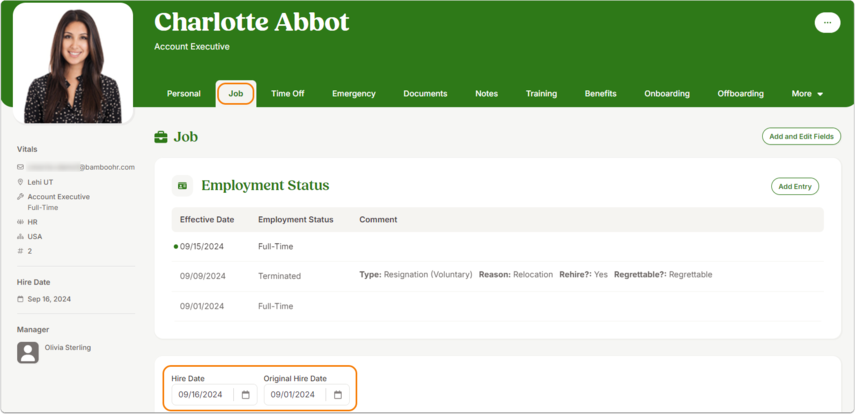Expand the More tabs dropdown

[x=807, y=94]
